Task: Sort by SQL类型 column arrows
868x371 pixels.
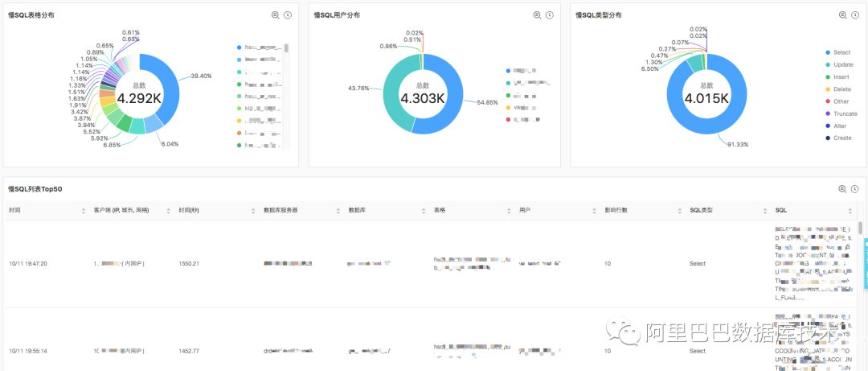Action: (x=764, y=211)
